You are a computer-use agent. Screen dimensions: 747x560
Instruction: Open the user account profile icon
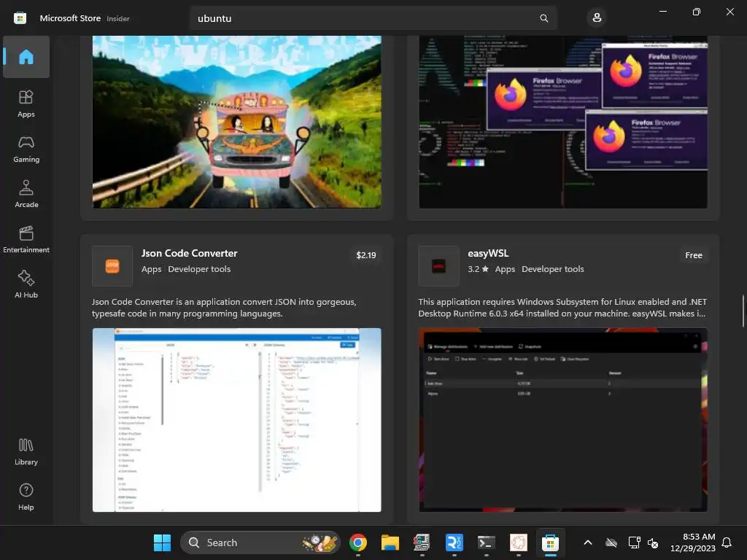pos(597,18)
